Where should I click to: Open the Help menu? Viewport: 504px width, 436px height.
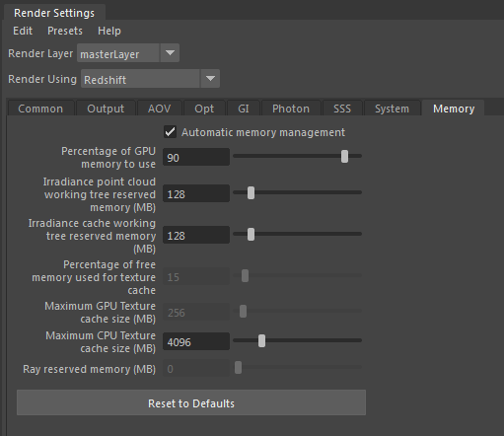(x=109, y=31)
